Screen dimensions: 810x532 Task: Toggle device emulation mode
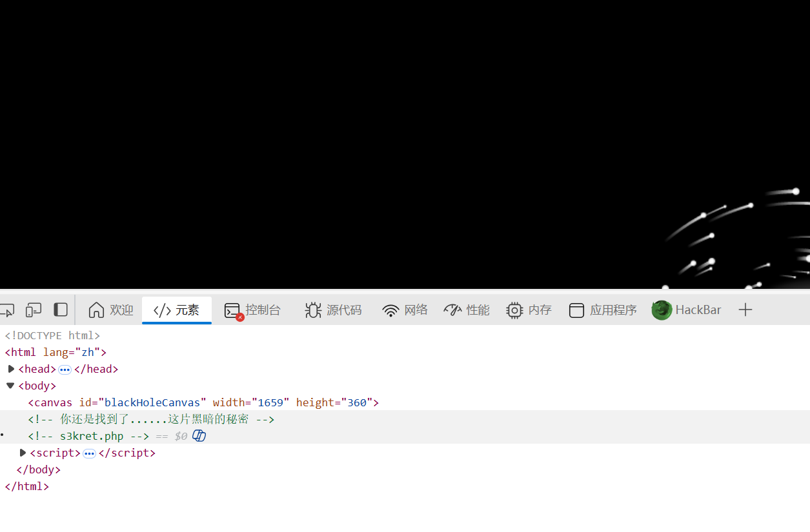[34, 310]
